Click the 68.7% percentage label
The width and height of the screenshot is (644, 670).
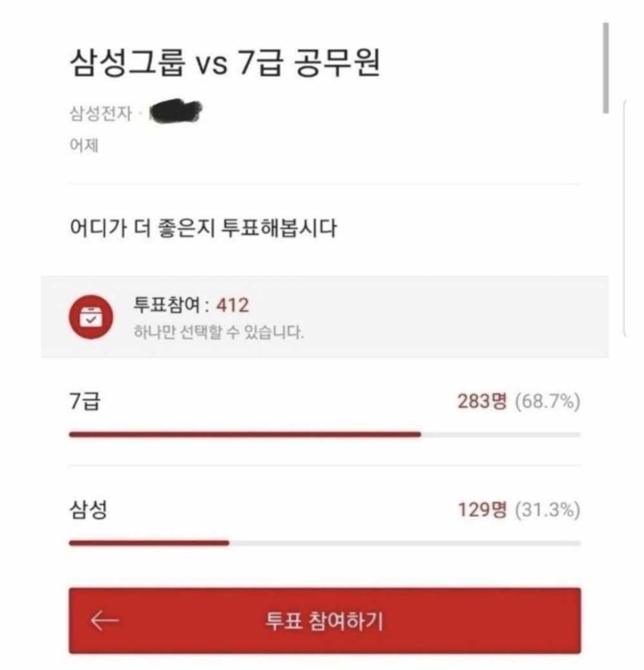[x=548, y=402]
